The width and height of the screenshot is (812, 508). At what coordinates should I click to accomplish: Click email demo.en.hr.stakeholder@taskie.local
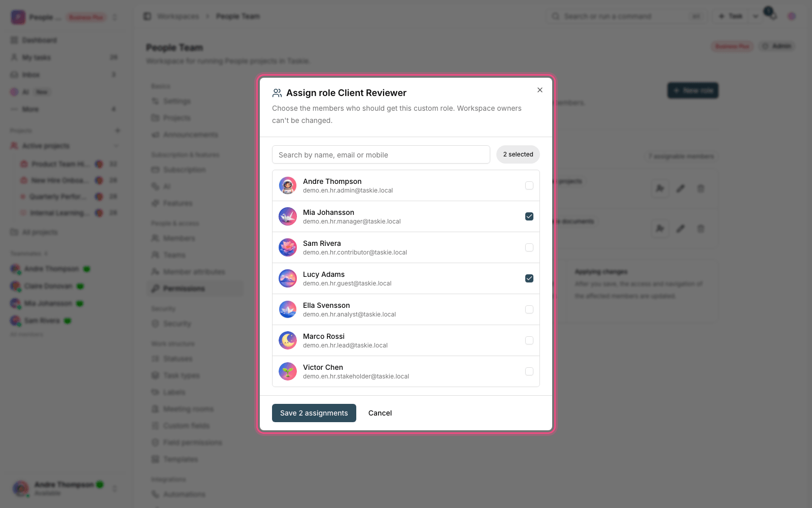coord(356,376)
